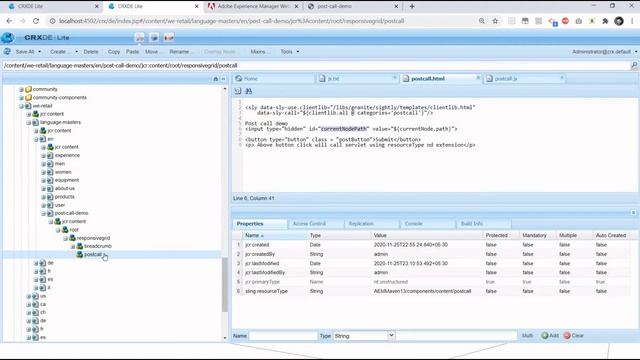Switch to the Build Info tab

pos(472,224)
